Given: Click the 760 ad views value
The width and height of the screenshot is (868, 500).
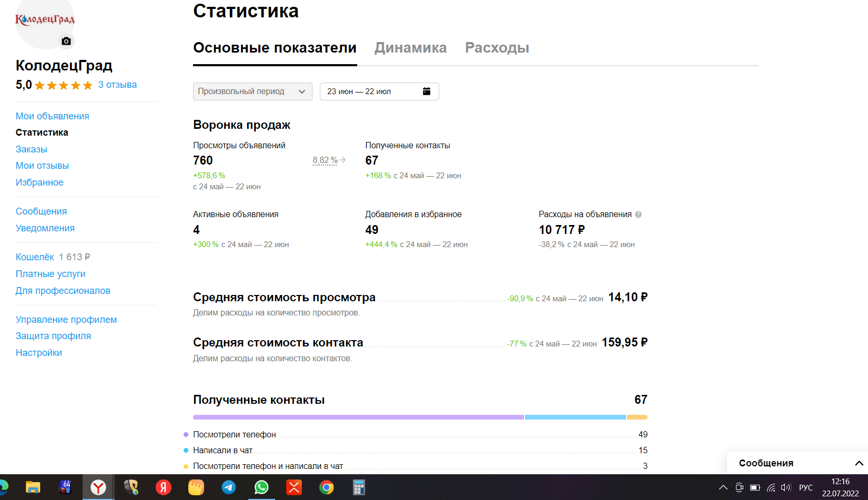Looking at the screenshot, I should pos(203,160).
